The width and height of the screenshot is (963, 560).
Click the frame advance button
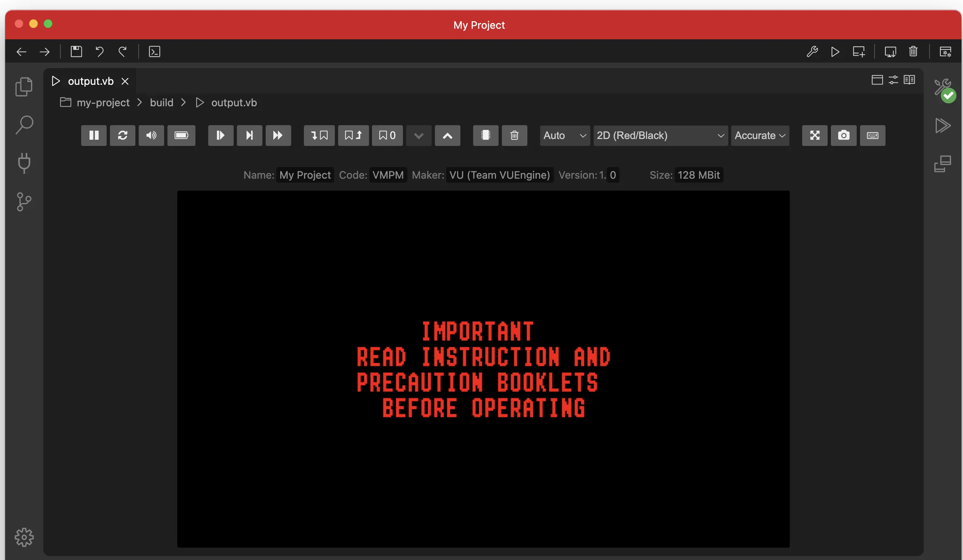[x=249, y=135]
